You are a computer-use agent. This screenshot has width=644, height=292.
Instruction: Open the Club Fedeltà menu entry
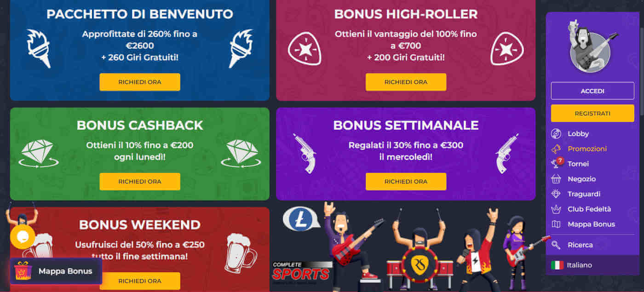(589, 209)
